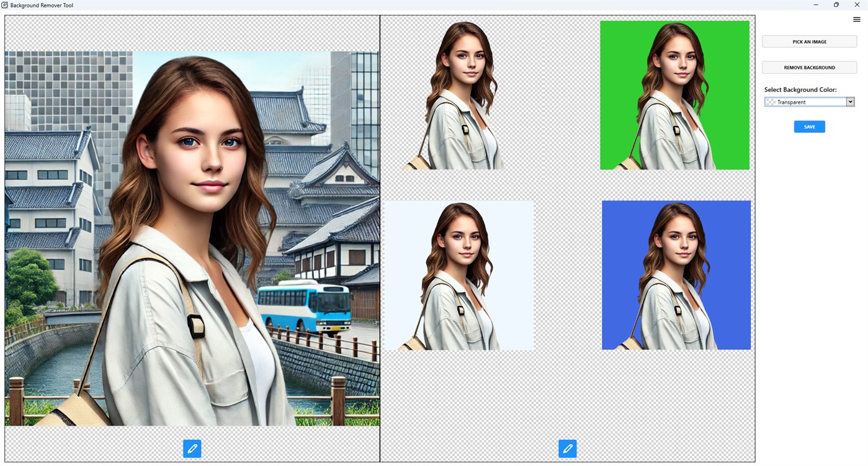Click the blue SAVE button
Viewport: 868px width, 466px height.
tap(809, 127)
